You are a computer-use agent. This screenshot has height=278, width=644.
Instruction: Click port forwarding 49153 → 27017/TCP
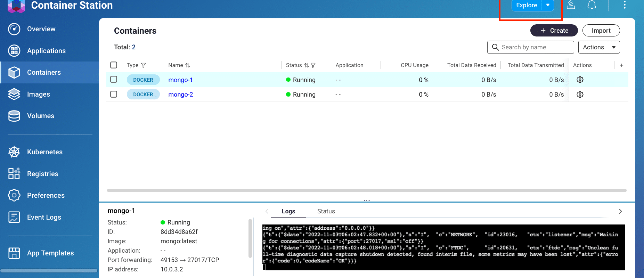point(190,260)
